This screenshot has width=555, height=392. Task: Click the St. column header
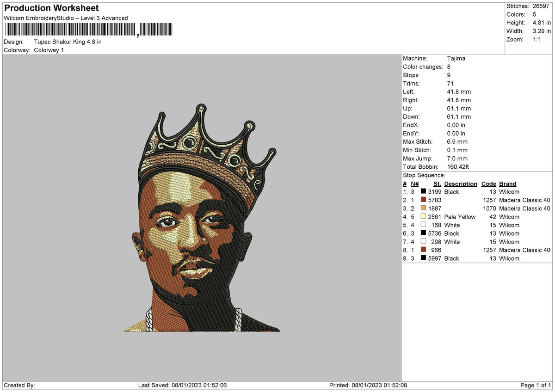[437, 184]
